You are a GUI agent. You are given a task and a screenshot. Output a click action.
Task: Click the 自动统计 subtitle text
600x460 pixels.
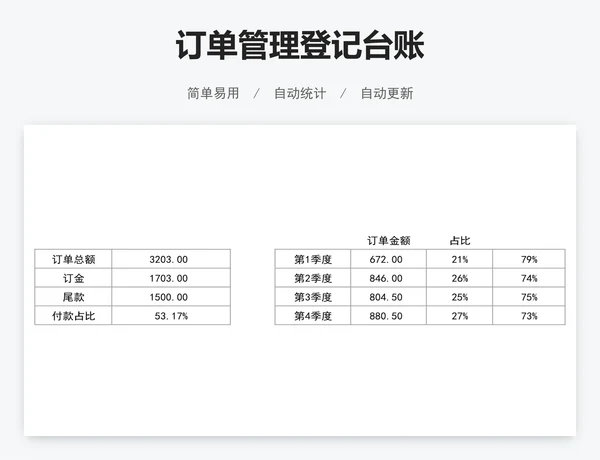click(x=300, y=93)
